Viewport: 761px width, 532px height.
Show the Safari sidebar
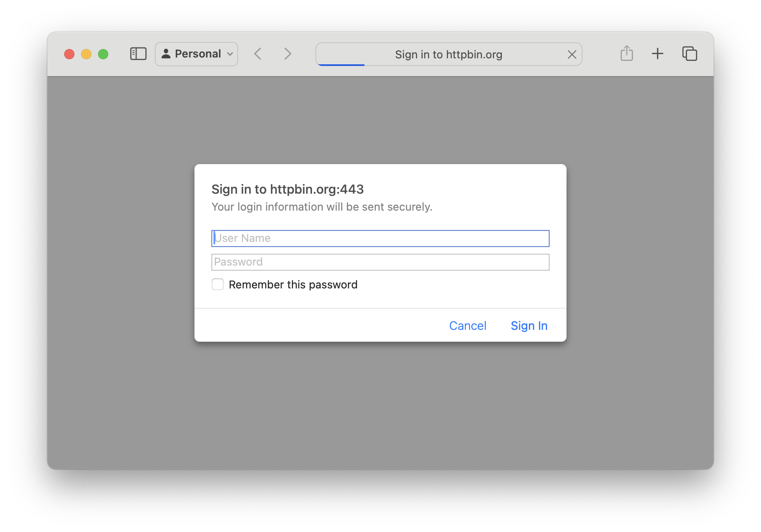138,54
